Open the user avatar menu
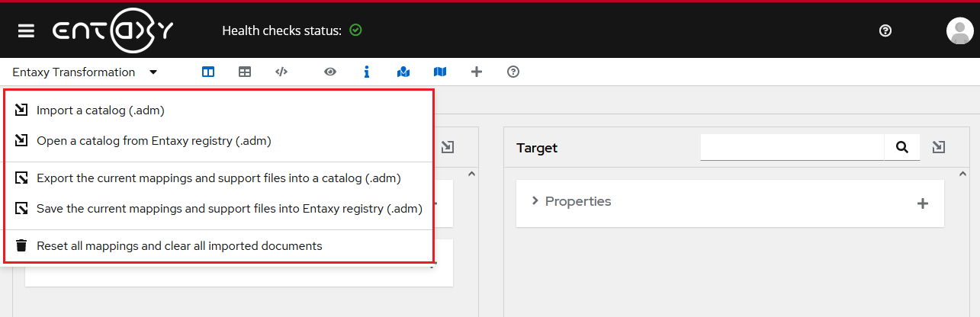This screenshot has width=980, height=317. tap(959, 30)
